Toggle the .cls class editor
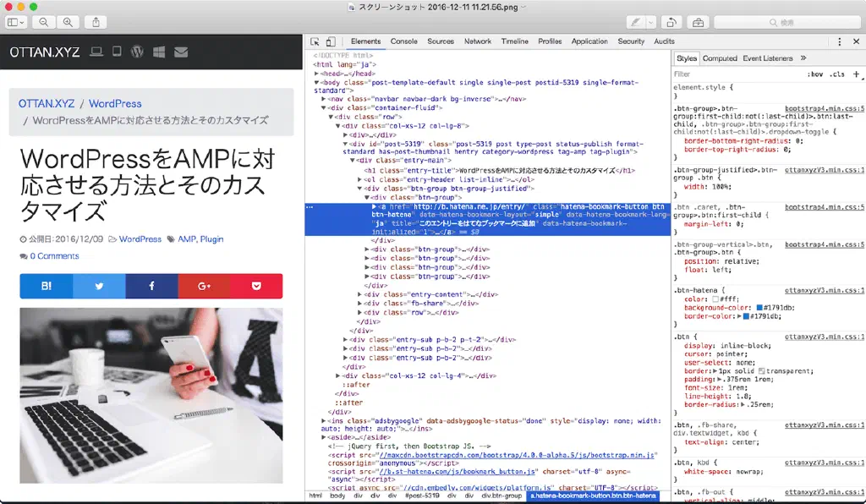Viewport: 866px width, 504px height. (837, 74)
